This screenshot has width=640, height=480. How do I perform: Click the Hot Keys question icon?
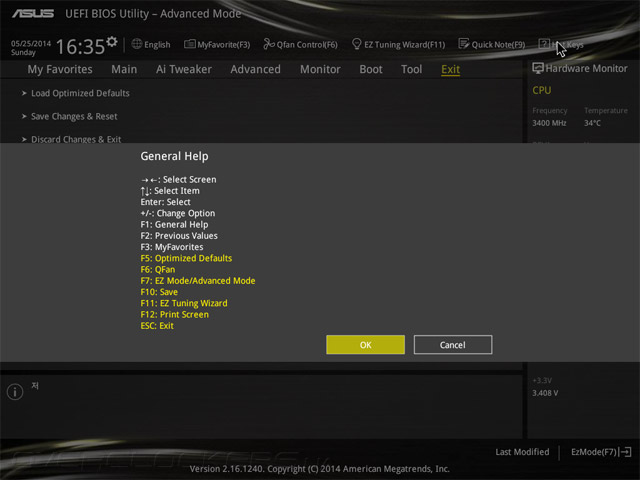click(x=544, y=44)
